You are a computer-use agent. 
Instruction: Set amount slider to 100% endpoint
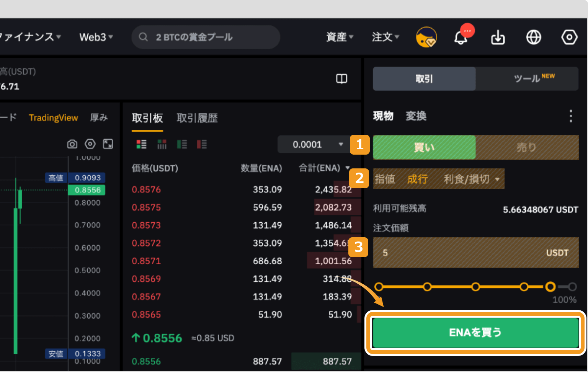coord(572,287)
